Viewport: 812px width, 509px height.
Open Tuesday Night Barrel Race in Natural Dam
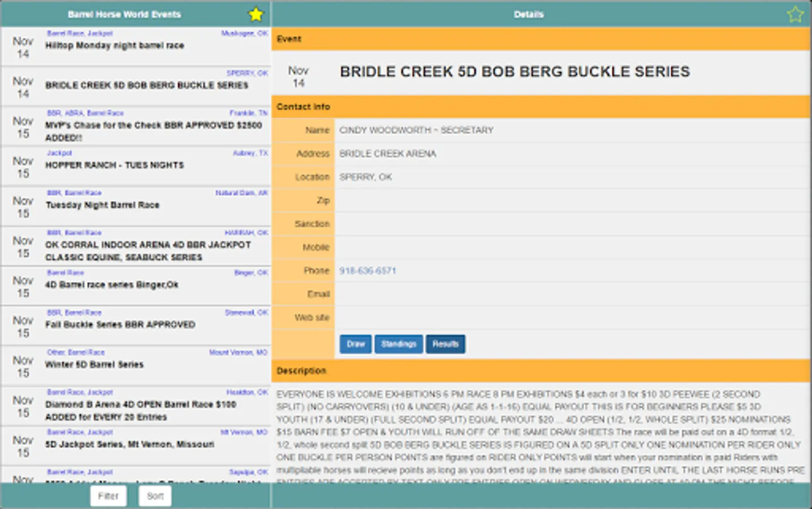pos(136,204)
